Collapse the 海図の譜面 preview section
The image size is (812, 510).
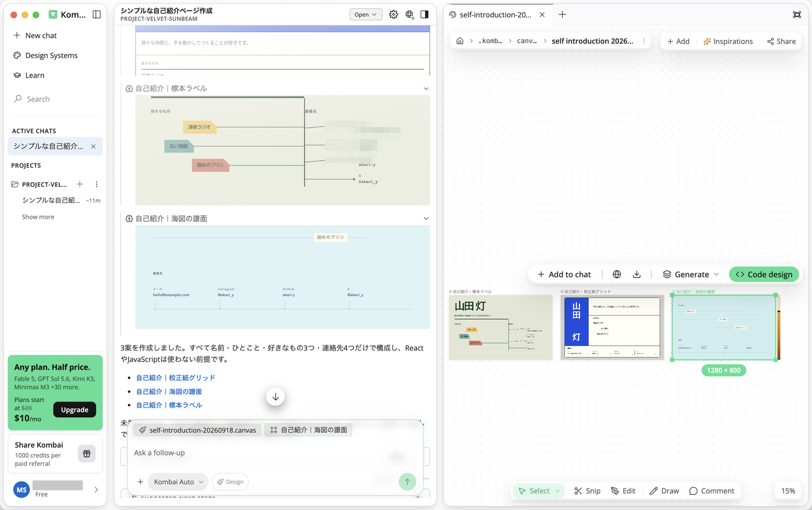click(x=426, y=219)
